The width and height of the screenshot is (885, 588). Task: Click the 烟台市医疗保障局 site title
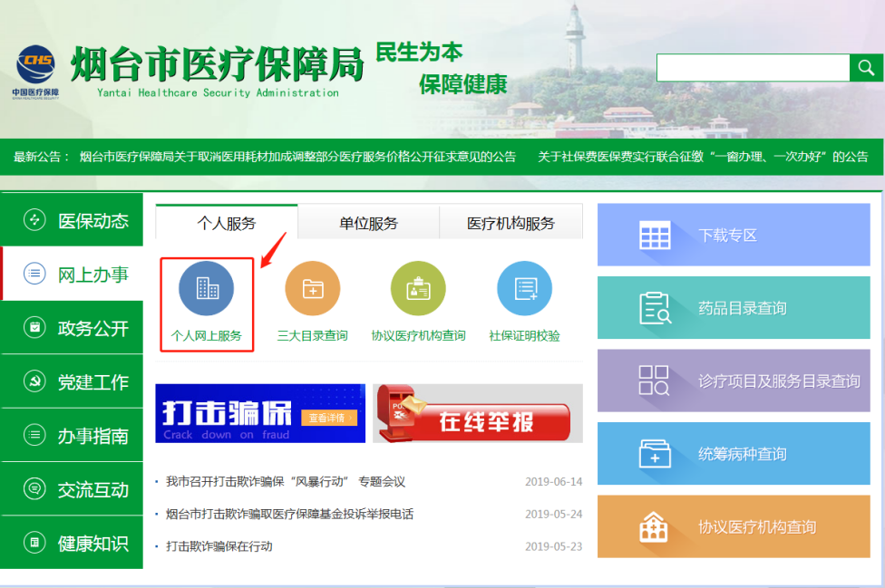pos(218,64)
